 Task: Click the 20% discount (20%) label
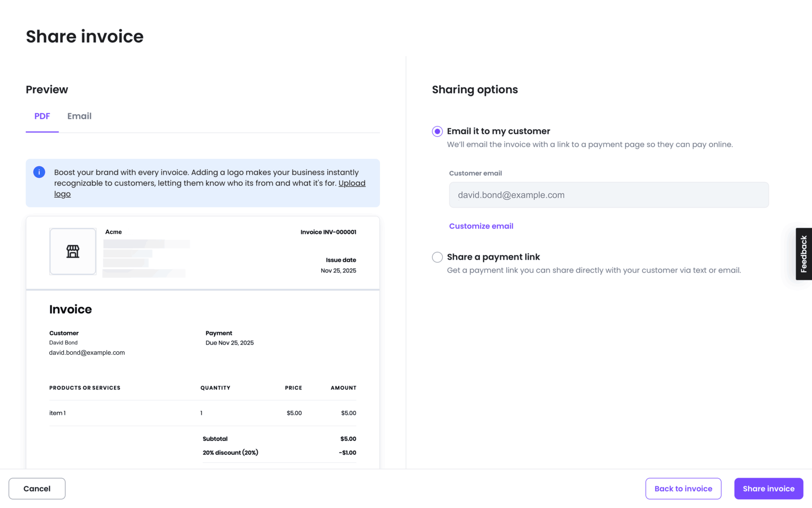pyautogui.click(x=230, y=453)
